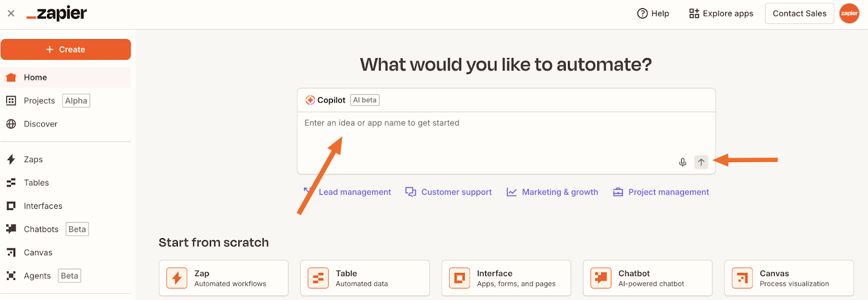Click the Table card icon

tap(318, 278)
